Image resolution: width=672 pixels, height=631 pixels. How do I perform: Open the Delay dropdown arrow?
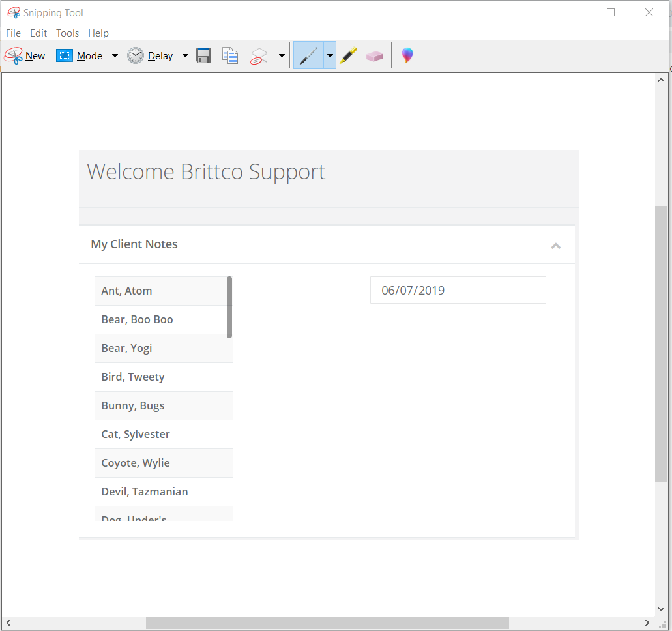click(x=185, y=56)
